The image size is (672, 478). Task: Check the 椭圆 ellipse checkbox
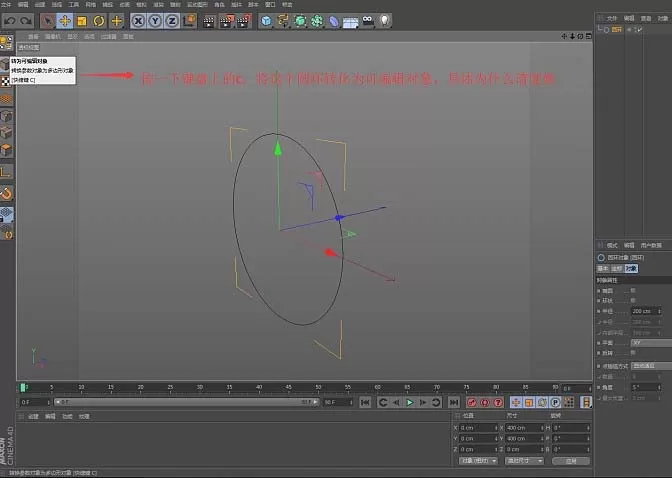pos(633,291)
